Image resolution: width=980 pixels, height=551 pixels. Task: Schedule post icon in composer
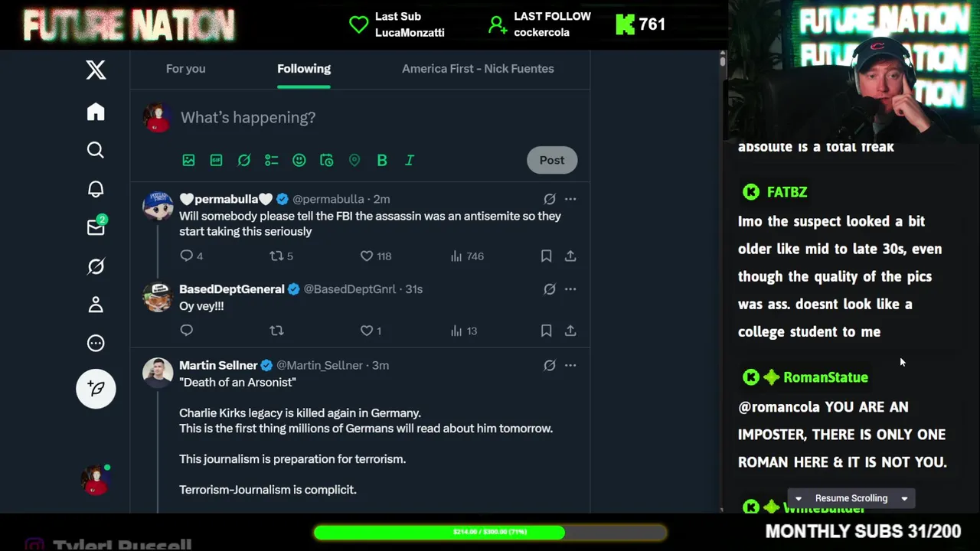point(326,160)
